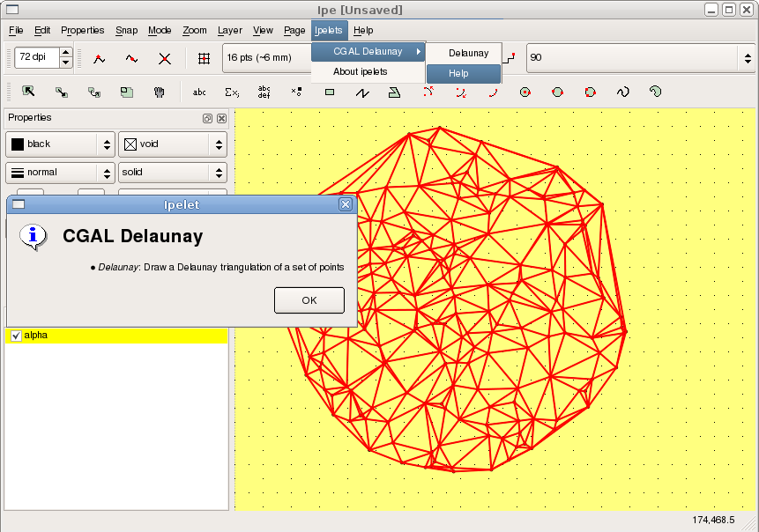Select the paragraph text tool
Image resolution: width=759 pixels, height=532 pixels.
[x=264, y=91]
